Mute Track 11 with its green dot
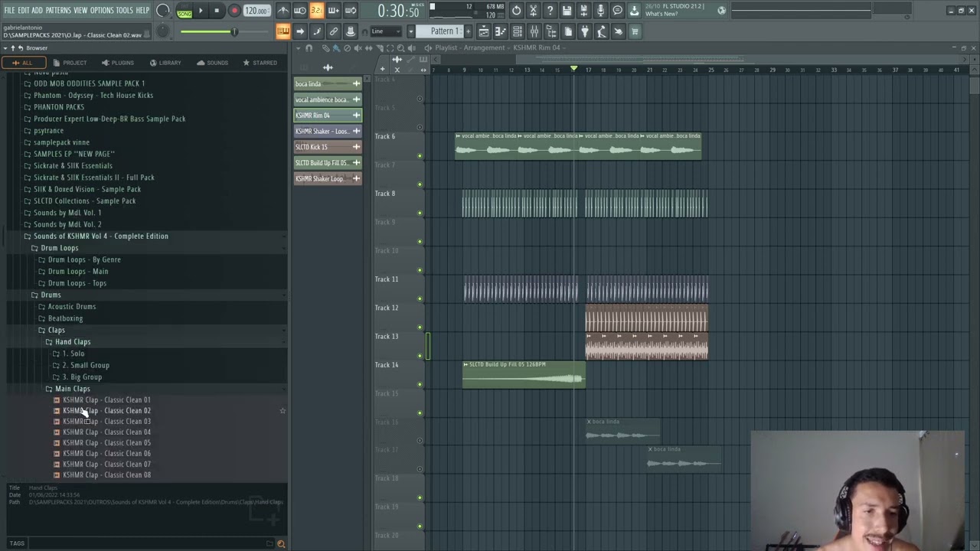 pos(420,298)
